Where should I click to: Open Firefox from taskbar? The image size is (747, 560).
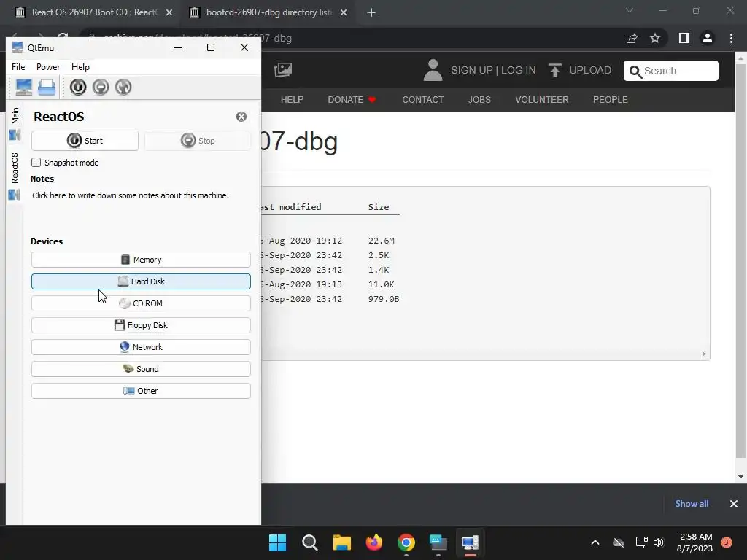374,542
